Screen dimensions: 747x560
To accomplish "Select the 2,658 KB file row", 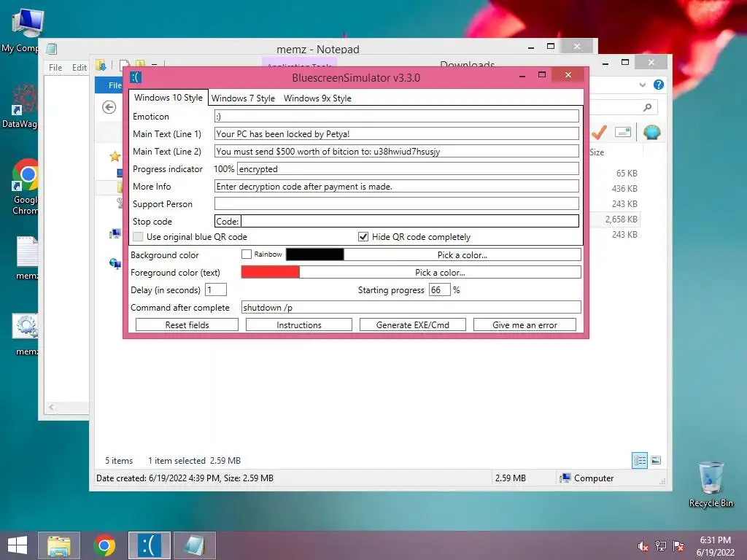I will point(622,219).
